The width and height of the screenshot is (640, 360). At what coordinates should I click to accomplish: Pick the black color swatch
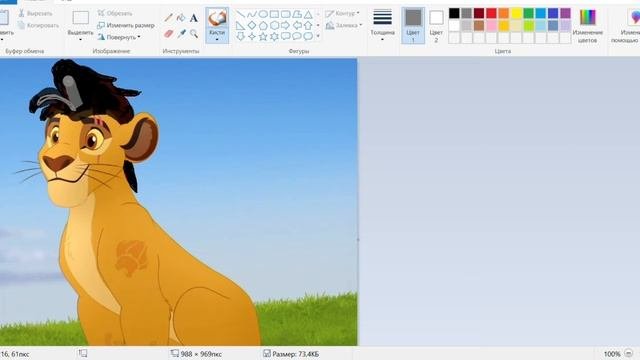454,13
